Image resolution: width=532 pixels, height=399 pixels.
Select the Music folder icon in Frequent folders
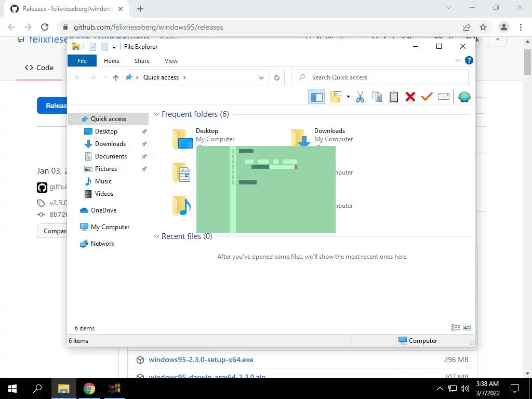181,206
